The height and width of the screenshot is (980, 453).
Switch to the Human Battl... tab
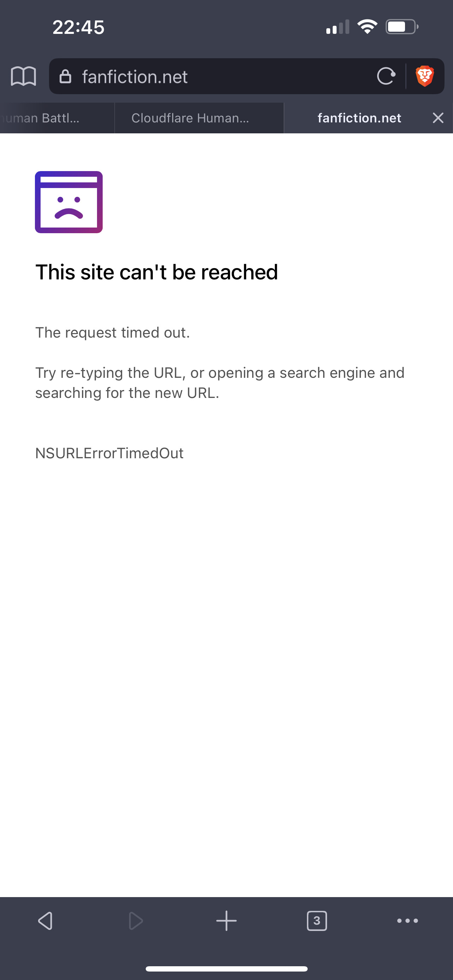[x=57, y=118]
